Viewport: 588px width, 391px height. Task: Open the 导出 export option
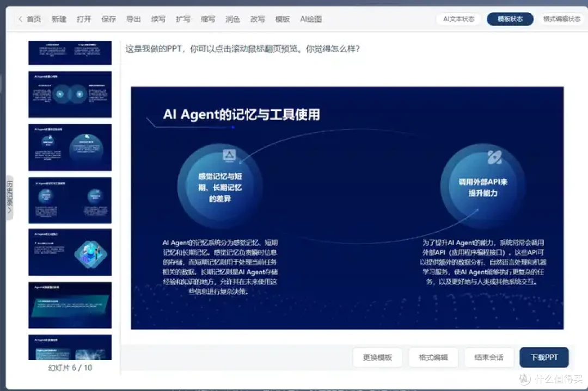(133, 19)
